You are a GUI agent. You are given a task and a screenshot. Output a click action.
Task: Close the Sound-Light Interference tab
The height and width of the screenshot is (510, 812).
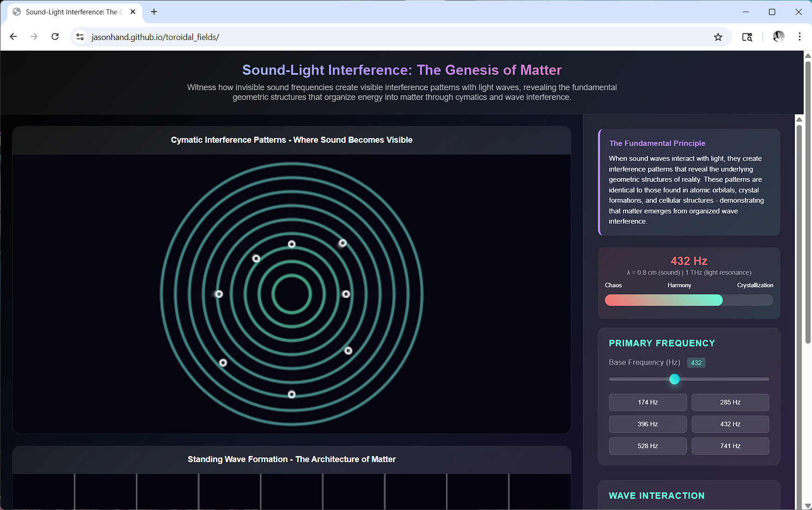133,12
